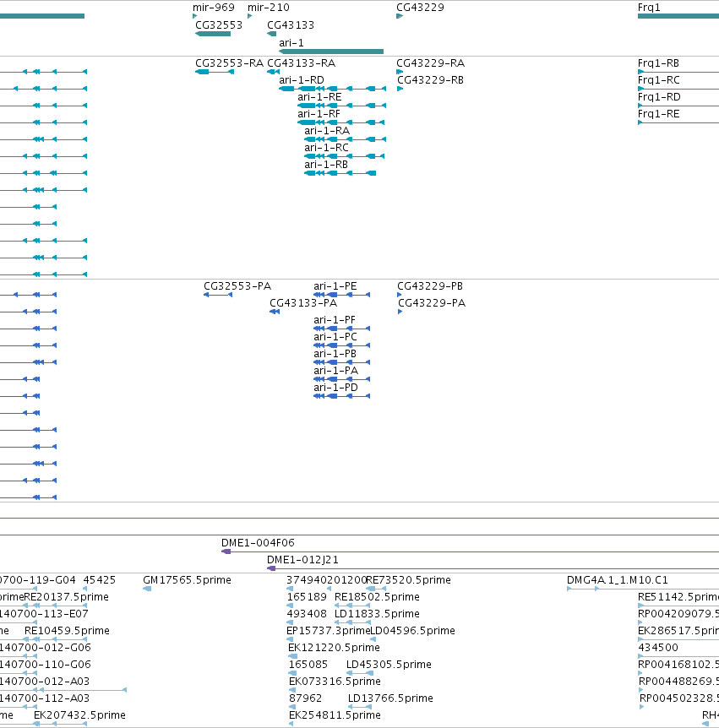719x728 pixels.
Task: Click the GM17565.5prime EST label
Action: pos(187,580)
